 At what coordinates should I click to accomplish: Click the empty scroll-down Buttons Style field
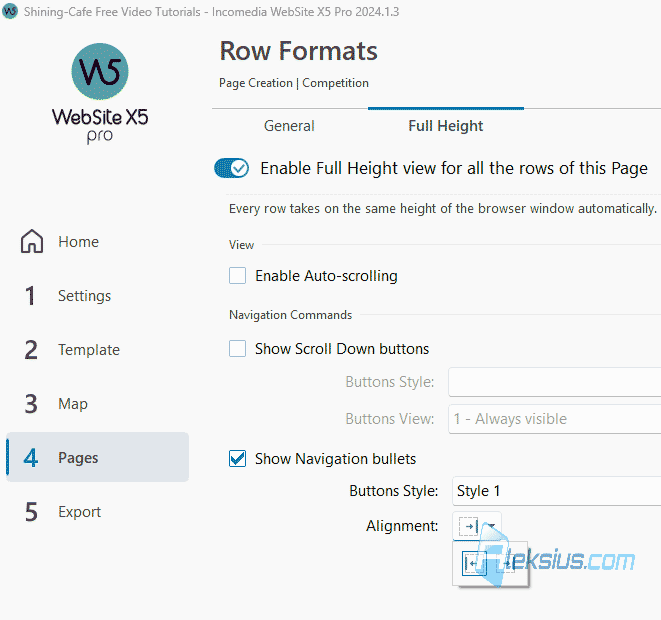pos(554,382)
